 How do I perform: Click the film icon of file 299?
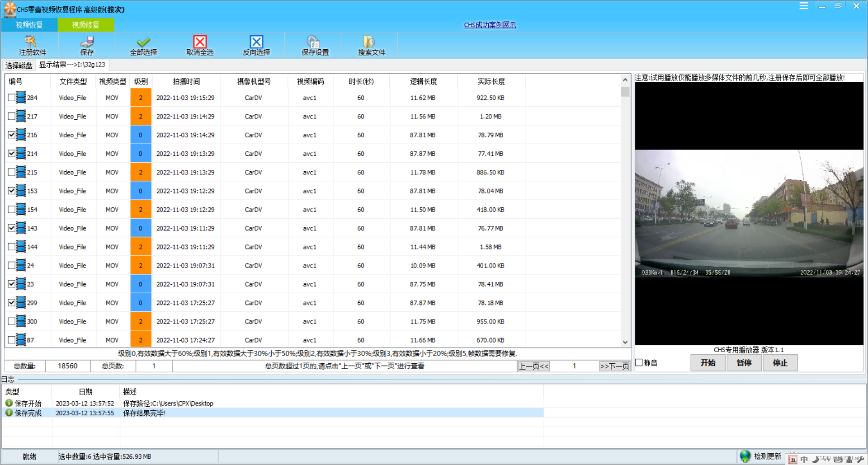click(21, 303)
